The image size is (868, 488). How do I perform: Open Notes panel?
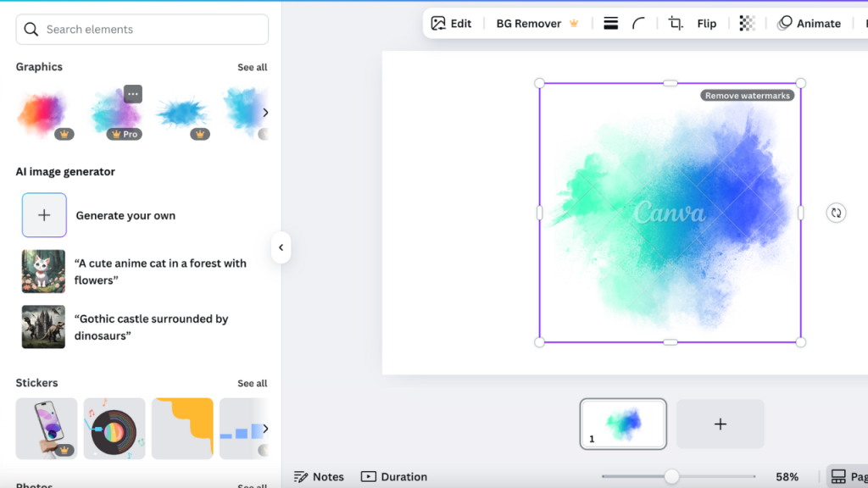tap(319, 476)
